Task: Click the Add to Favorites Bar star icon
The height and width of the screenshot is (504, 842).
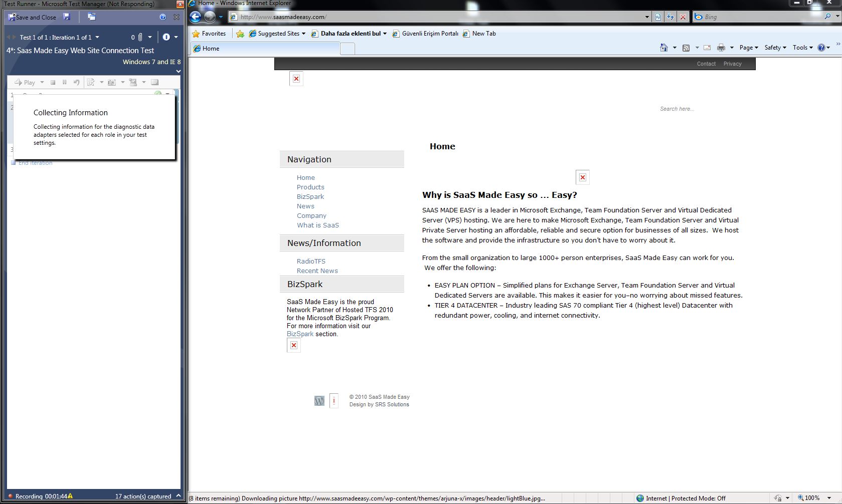Action: point(240,34)
